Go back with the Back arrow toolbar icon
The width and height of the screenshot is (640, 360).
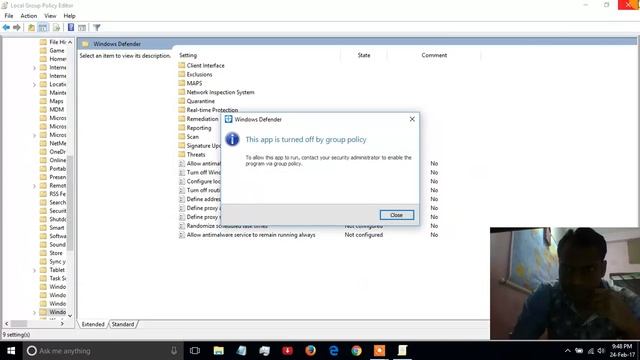pyautogui.click(x=6, y=28)
